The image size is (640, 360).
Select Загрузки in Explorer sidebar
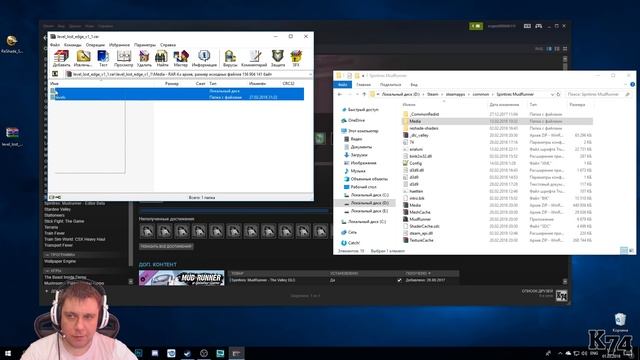coord(359,155)
